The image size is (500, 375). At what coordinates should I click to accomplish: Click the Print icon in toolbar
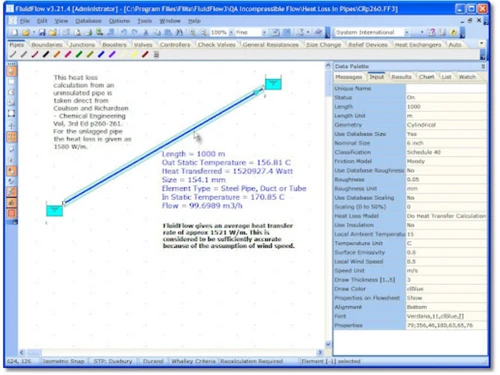(x=89, y=32)
